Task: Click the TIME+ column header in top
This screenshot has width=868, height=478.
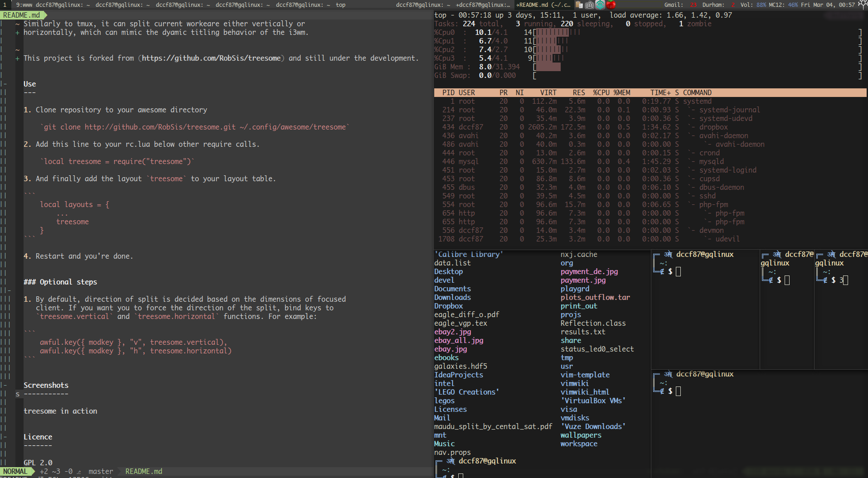Action: pos(660,92)
